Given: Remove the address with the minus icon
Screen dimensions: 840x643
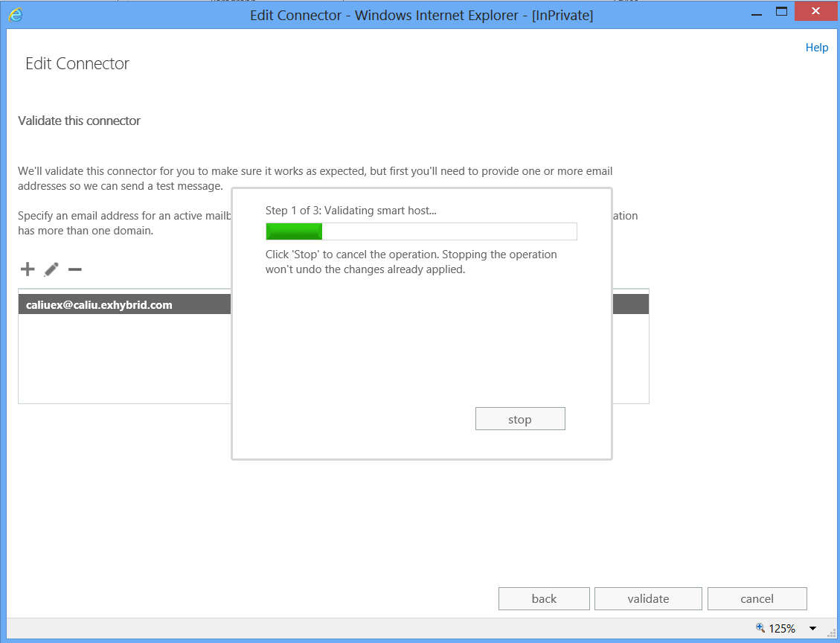Looking at the screenshot, I should click(x=74, y=269).
